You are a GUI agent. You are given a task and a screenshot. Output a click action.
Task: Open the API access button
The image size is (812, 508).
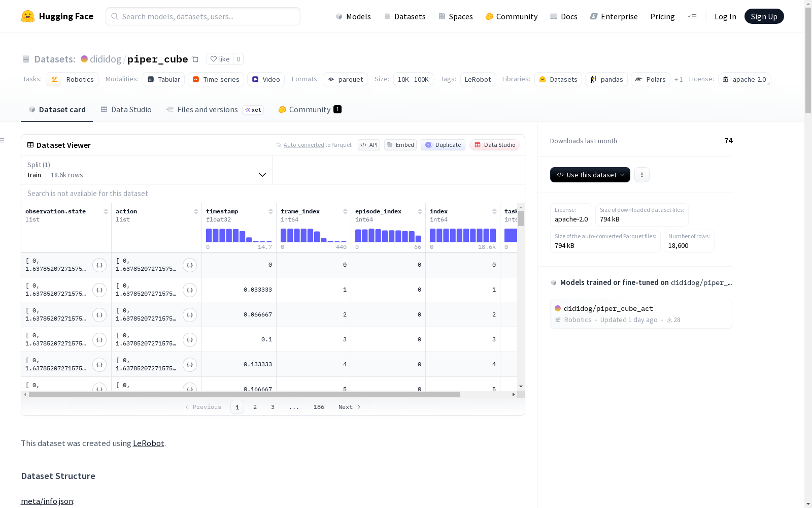(369, 145)
